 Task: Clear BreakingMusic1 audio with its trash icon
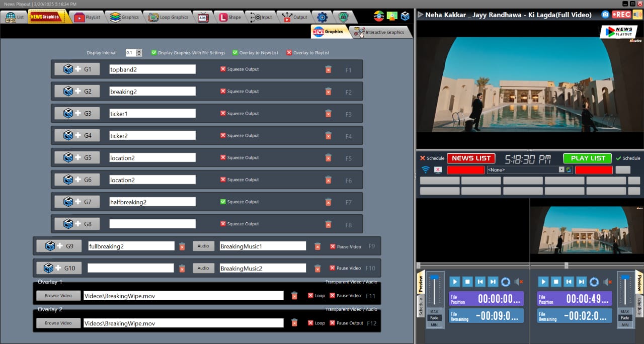coord(317,246)
